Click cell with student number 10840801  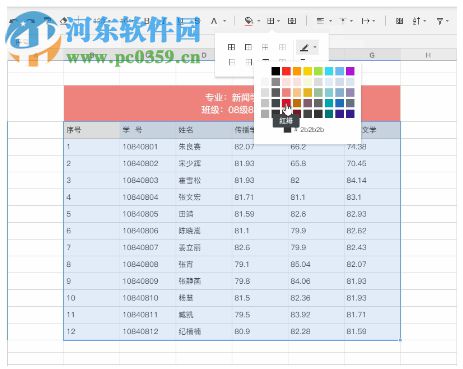point(147,147)
